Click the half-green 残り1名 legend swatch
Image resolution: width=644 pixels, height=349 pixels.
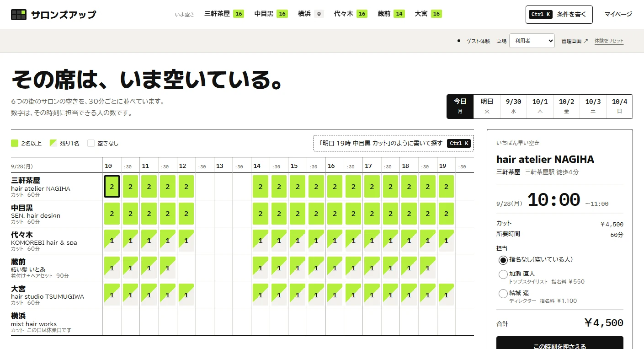(x=53, y=143)
